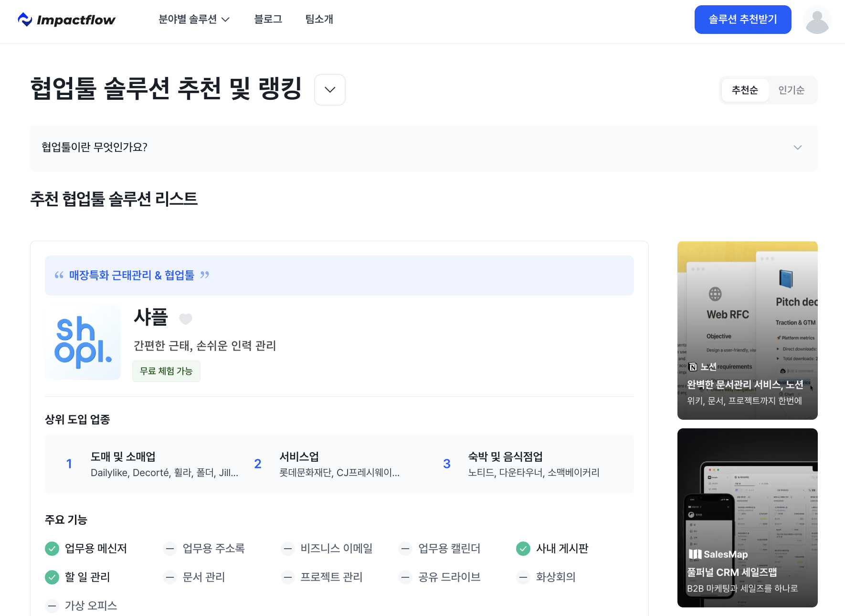Click the 간편한 근태, 손쉬운 인력 관리 description
Viewport: 845px width, 616px height.
[205, 346]
